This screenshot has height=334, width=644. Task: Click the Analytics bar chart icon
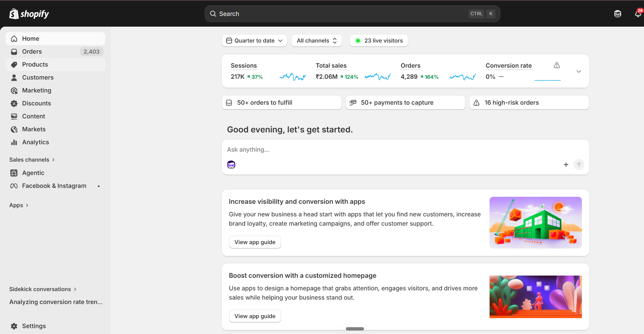pos(14,142)
